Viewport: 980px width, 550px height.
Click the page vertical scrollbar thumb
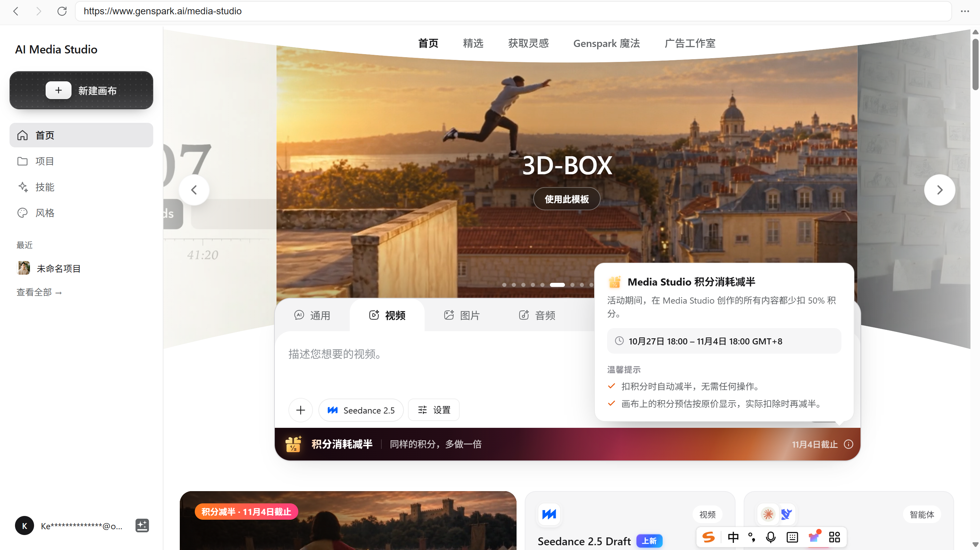[x=975, y=64]
